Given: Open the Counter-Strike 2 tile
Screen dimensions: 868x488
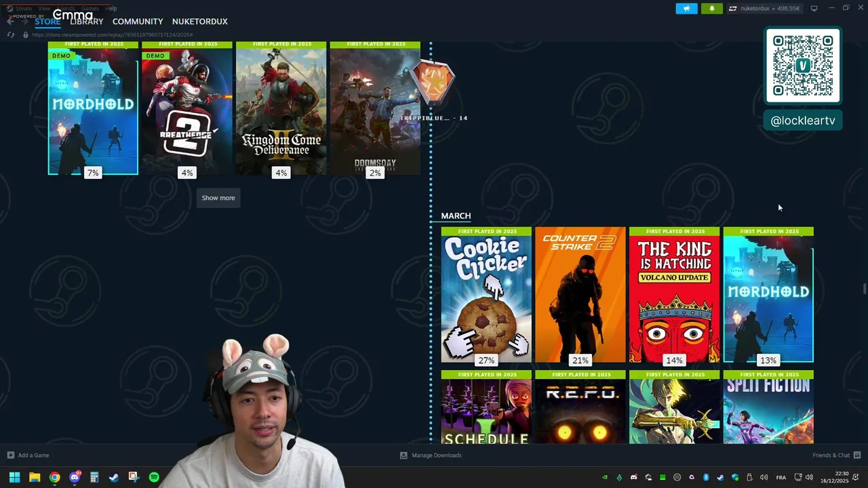Looking at the screenshot, I should pos(580,296).
